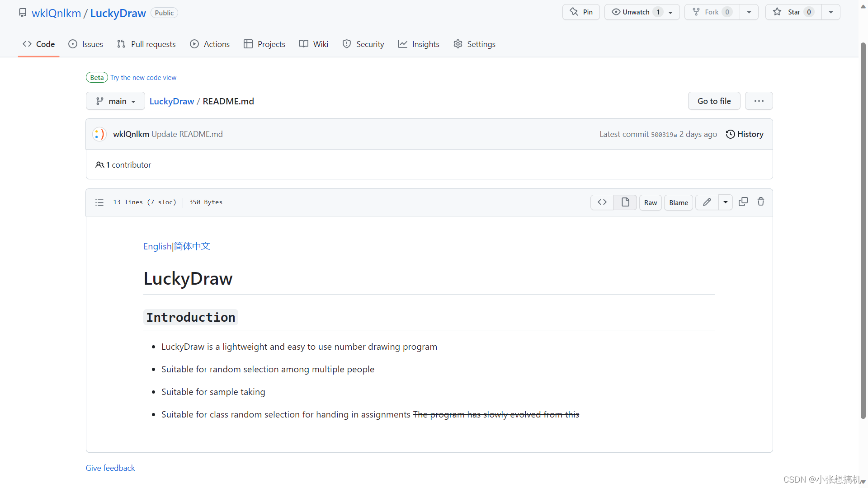The image size is (868, 488).
Task: Expand the edit options dropdown caret
Action: point(726,202)
